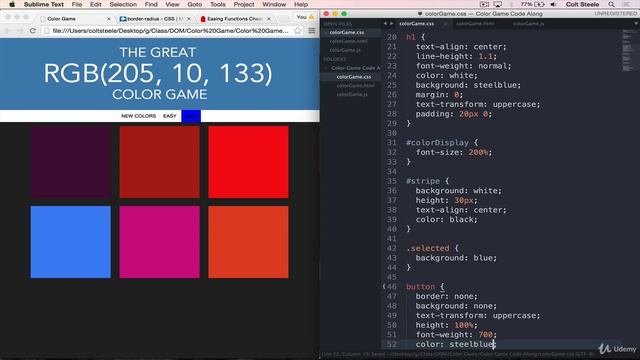Switch to the colorGame.js editor tab

pyautogui.click(x=529, y=24)
